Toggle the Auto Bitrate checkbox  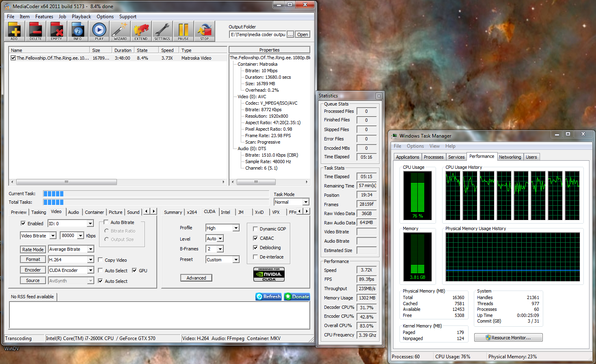tap(106, 222)
